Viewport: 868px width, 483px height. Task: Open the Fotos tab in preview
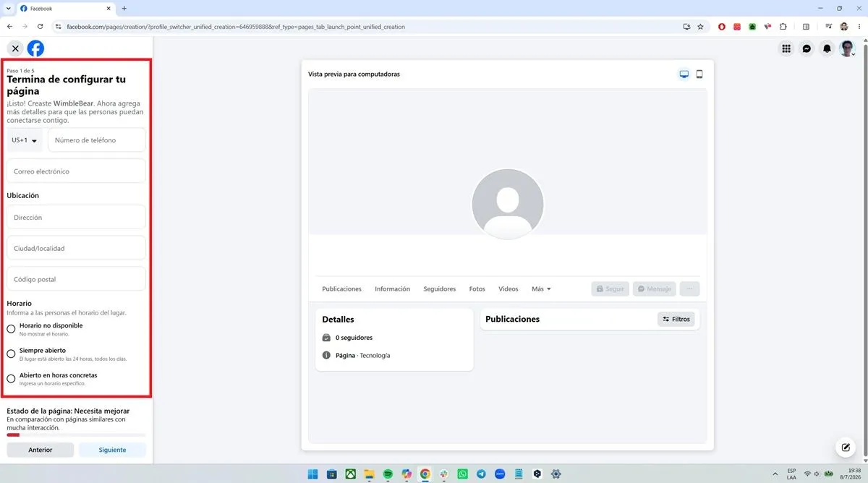pyautogui.click(x=477, y=288)
